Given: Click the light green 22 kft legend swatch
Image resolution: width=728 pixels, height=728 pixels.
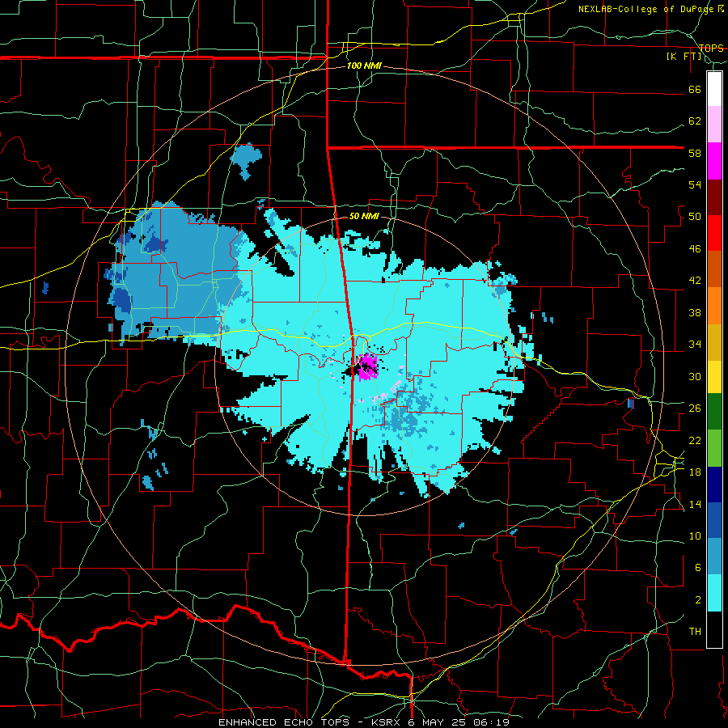Looking at the screenshot, I should pyautogui.click(x=714, y=448).
